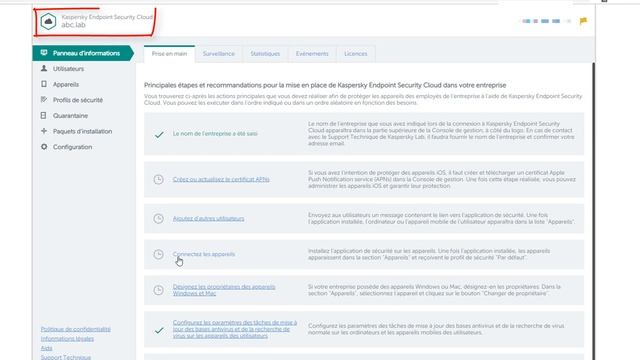Viewport: 640px width, 360px height.
Task: Open Ajoutez d'autres utilisateurs link
Action: click(x=208, y=218)
